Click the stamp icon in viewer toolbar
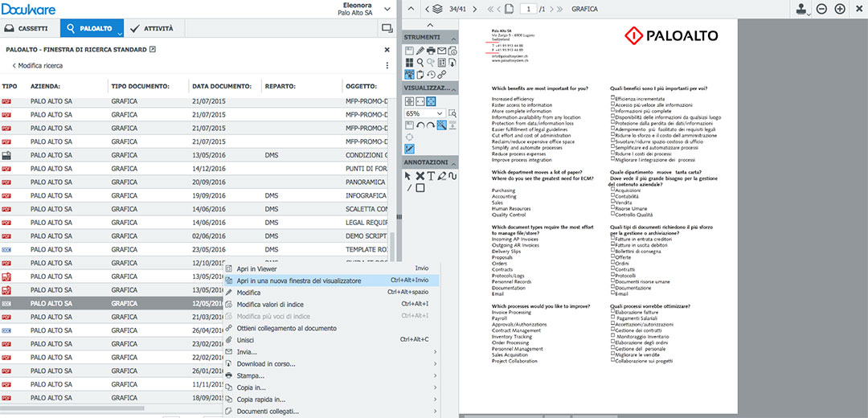 (x=801, y=9)
